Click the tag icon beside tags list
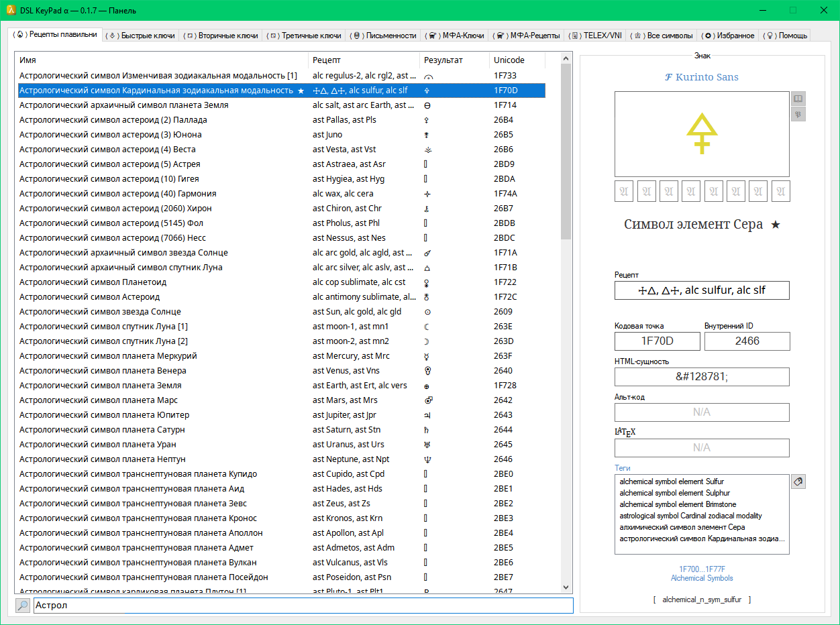Viewport: 840px width, 625px height. pos(798,481)
